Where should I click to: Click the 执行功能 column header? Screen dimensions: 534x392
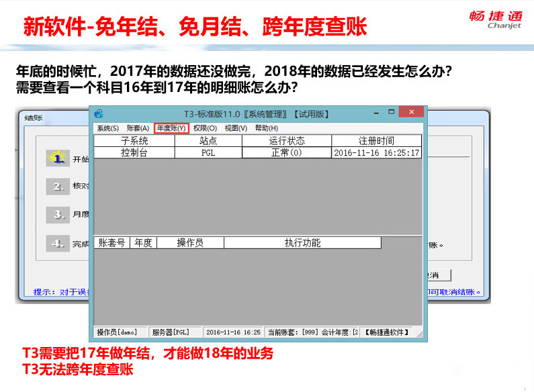coord(302,242)
